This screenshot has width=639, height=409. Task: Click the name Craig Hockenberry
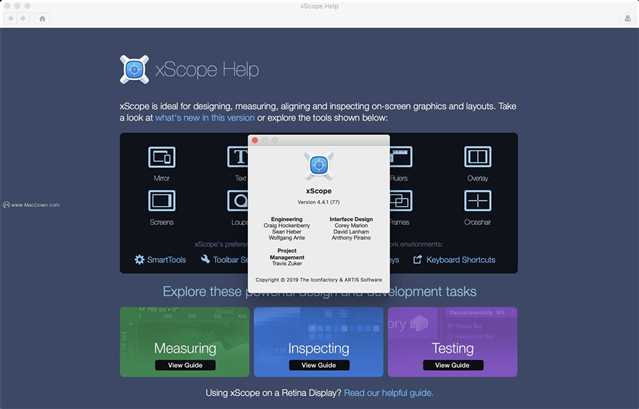[x=287, y=225]
